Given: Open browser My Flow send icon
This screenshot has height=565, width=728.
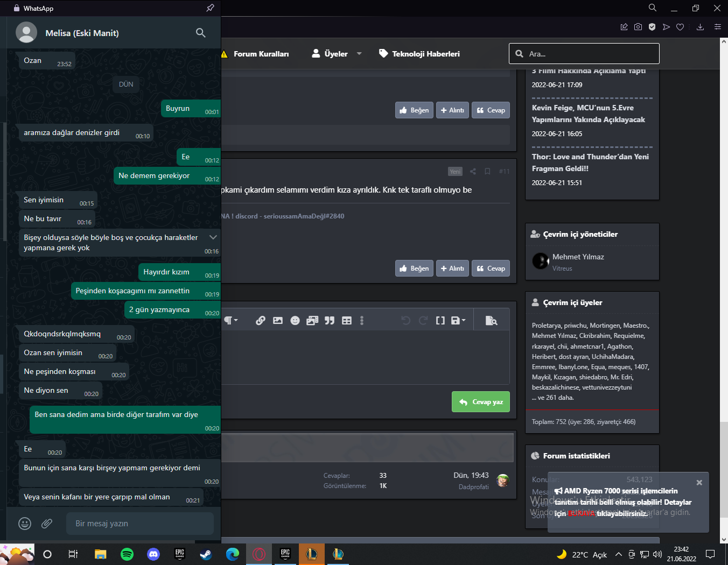Looking at the screenshot, I should click(x=666, y=27).
